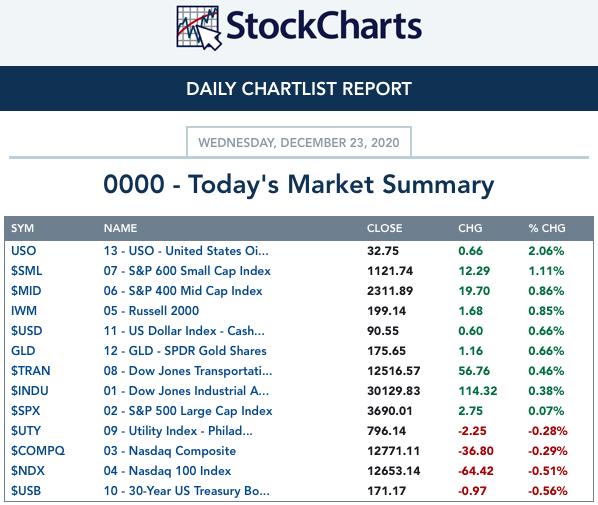Image resolution: width=598 pixels, height=505 pixels.
Task: Open Today's Market Summary heading
Action: 299,185
